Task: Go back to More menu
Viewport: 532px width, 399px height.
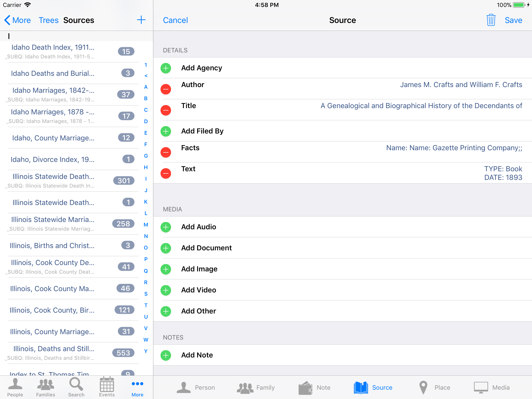Action: pyautogui.click(x=17, y=20)
